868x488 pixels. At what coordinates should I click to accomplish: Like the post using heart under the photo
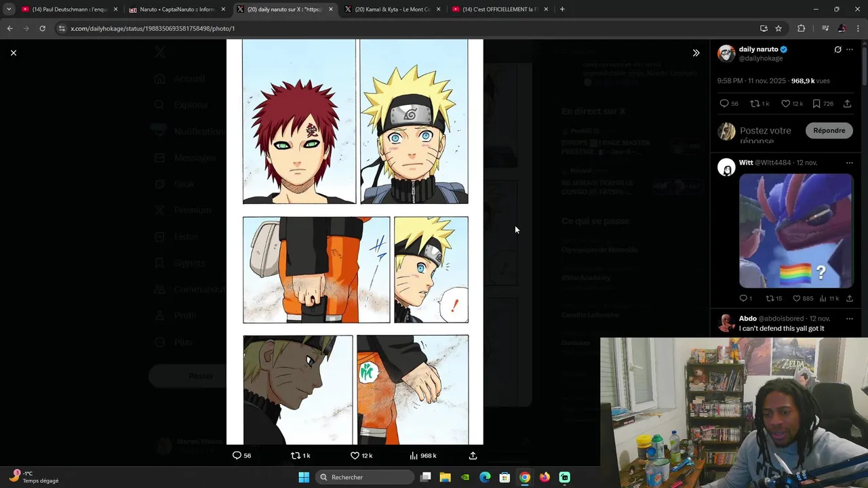pos(355,455)
